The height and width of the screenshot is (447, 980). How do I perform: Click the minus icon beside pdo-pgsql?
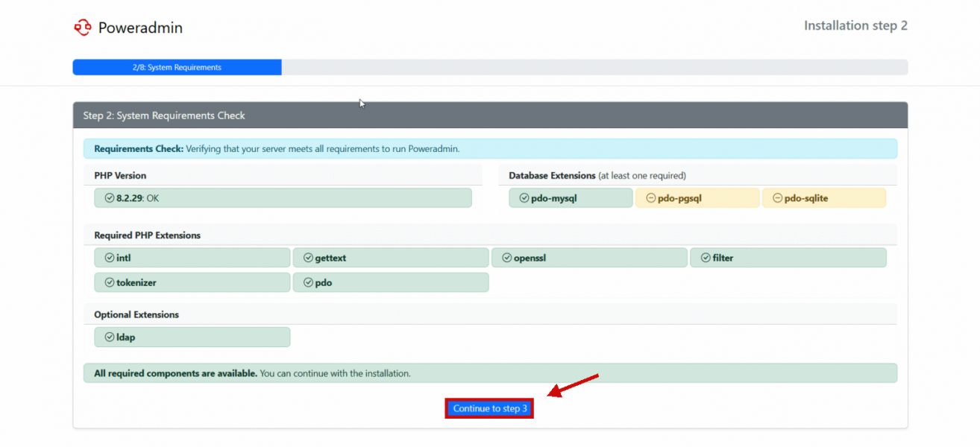pyautogui.click(x=650, y=198)
